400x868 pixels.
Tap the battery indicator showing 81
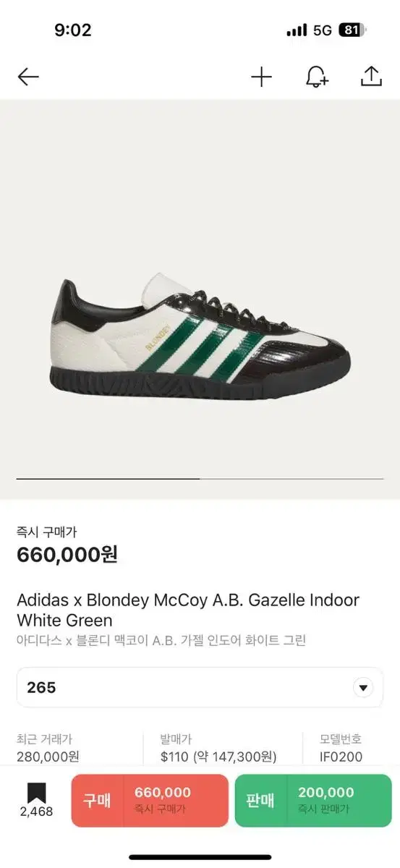pyautogui.click(x=352, y=30)
